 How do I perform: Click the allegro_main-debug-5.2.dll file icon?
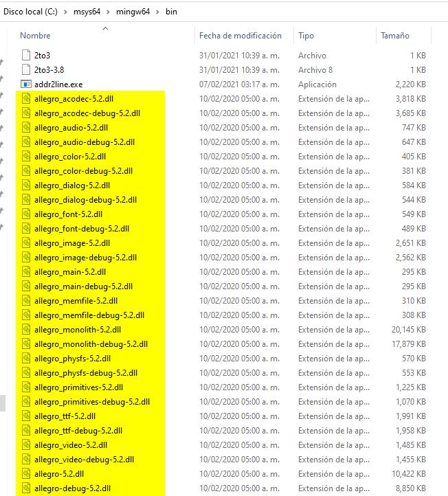pyautogui.click(x=26, y=286)
